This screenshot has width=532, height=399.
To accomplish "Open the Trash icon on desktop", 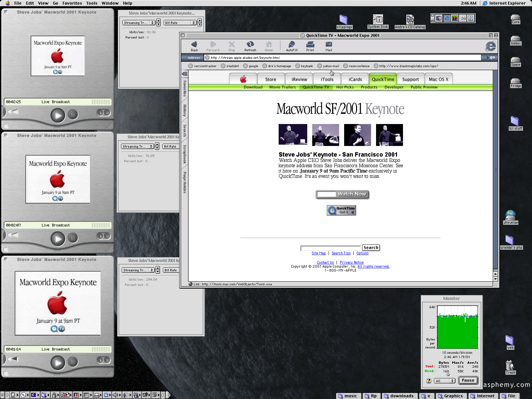I will [510, 365].
